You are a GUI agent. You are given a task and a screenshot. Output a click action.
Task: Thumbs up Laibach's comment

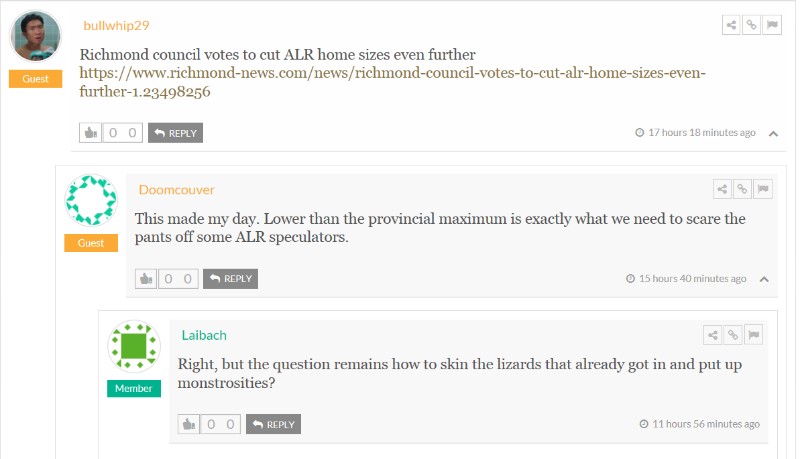point(189,425)
